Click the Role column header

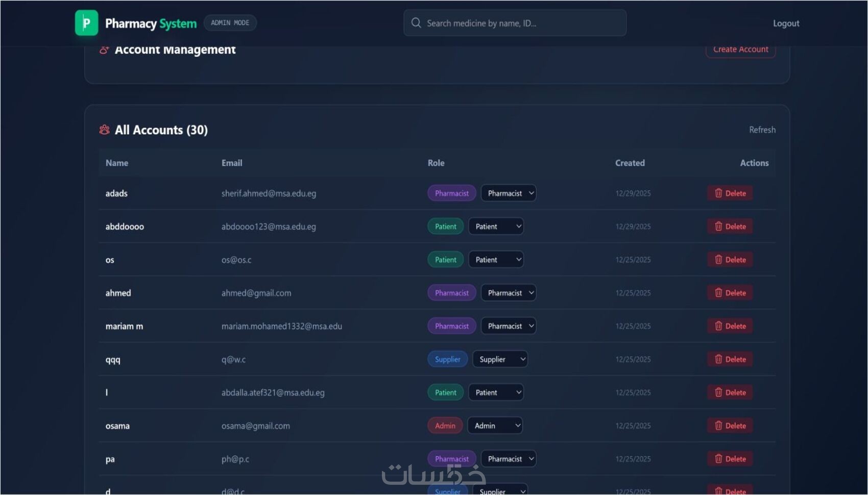[x=436, y=163]
